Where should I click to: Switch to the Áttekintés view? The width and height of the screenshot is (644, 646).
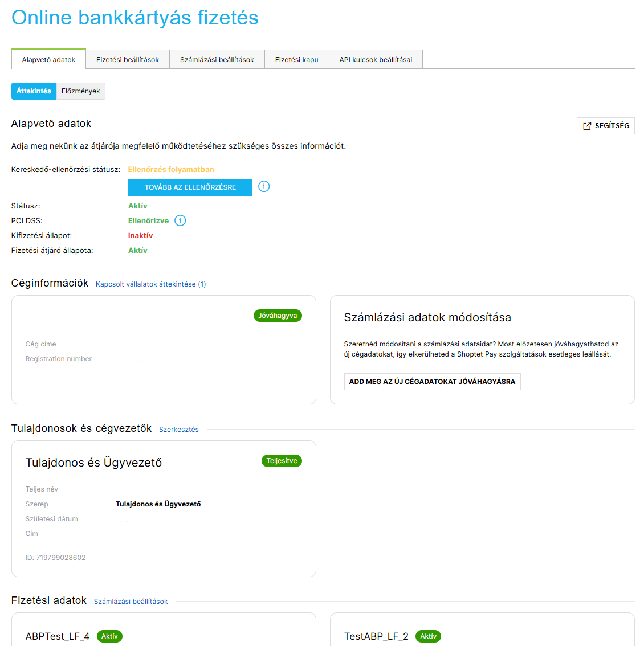coord(34,91)
